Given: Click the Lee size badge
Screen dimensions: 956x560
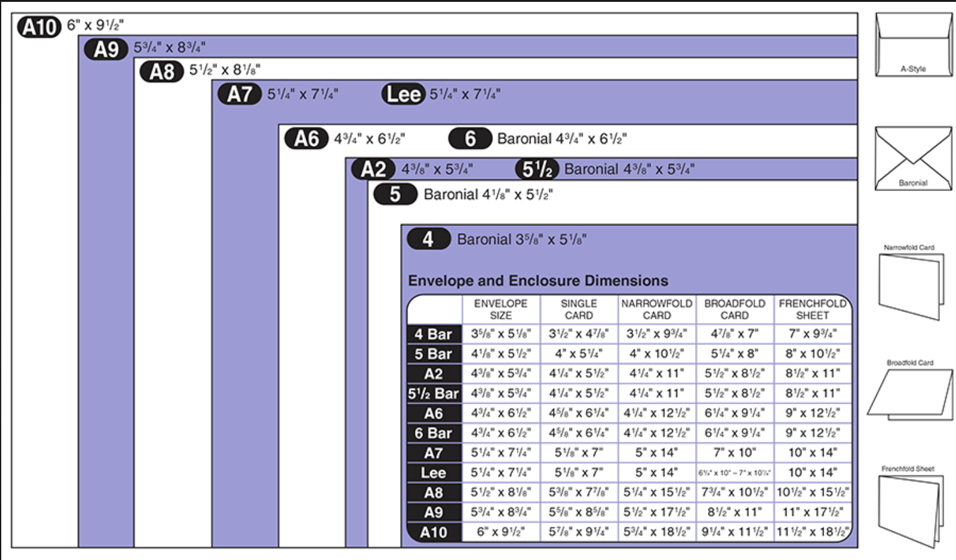Looking at the screenshot, I should 403,94.
